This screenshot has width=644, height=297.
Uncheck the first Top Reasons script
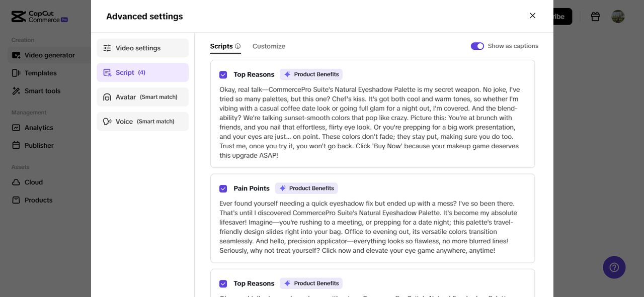point(223,75)
